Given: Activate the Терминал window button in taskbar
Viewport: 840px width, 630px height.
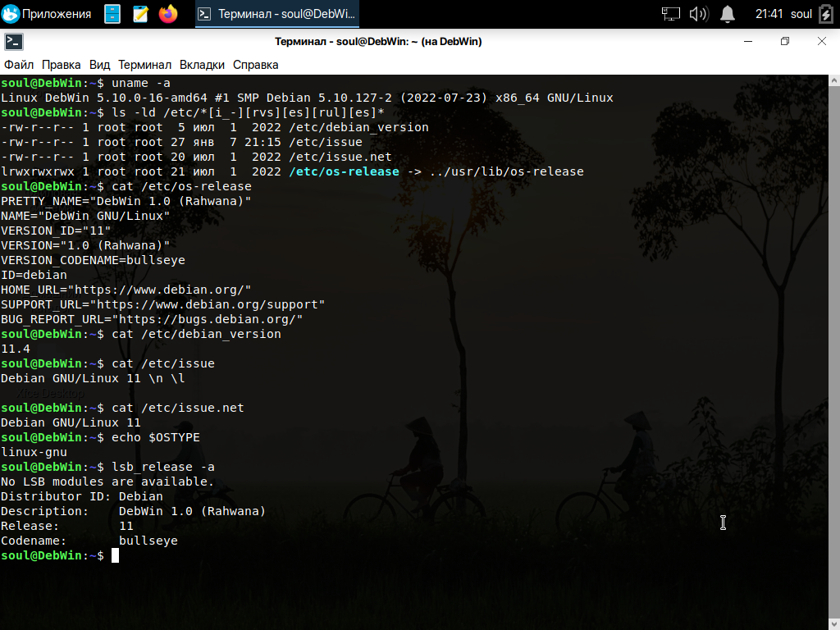Looking at the screenshot, I should [x=277, y=14].
